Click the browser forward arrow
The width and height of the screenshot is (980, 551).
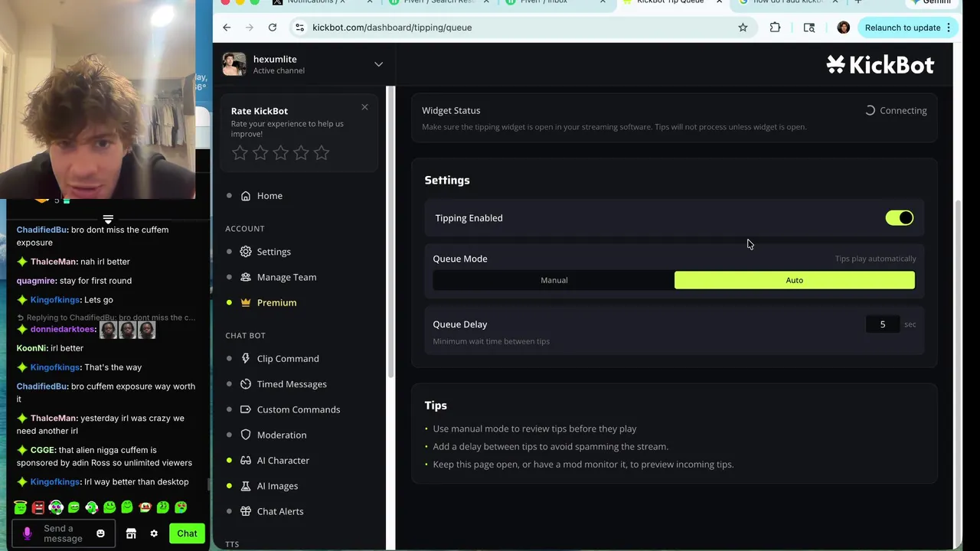(250, 28)
